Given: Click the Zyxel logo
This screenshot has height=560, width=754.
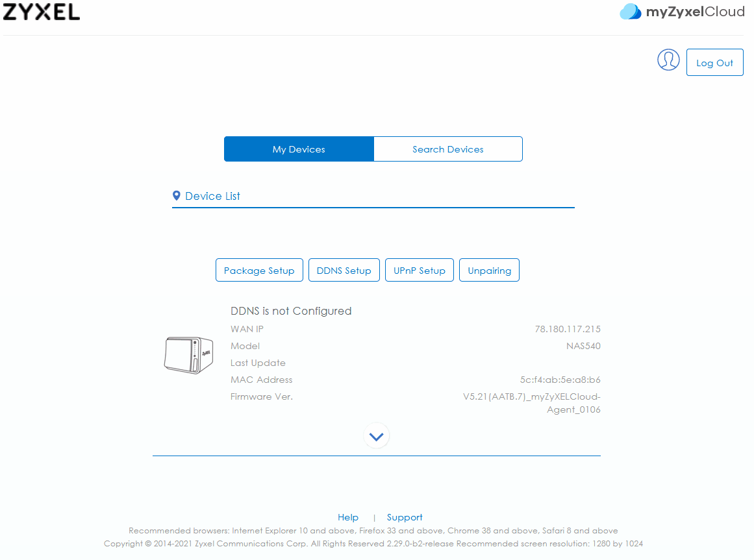Looking at the screenshot, I should [42, 12].
